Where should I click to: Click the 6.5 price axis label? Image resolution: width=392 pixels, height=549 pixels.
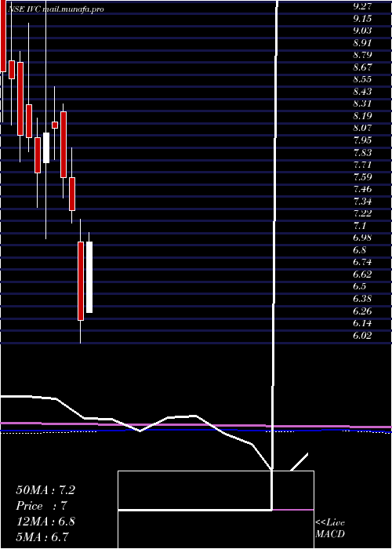click(359, 287)
